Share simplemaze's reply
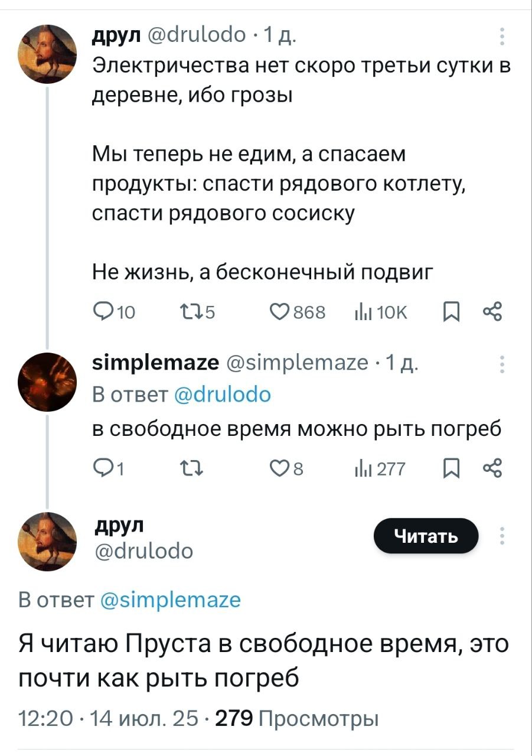Image resolution: width=532 pixels, height=756 pixels. tap(492, 468)
